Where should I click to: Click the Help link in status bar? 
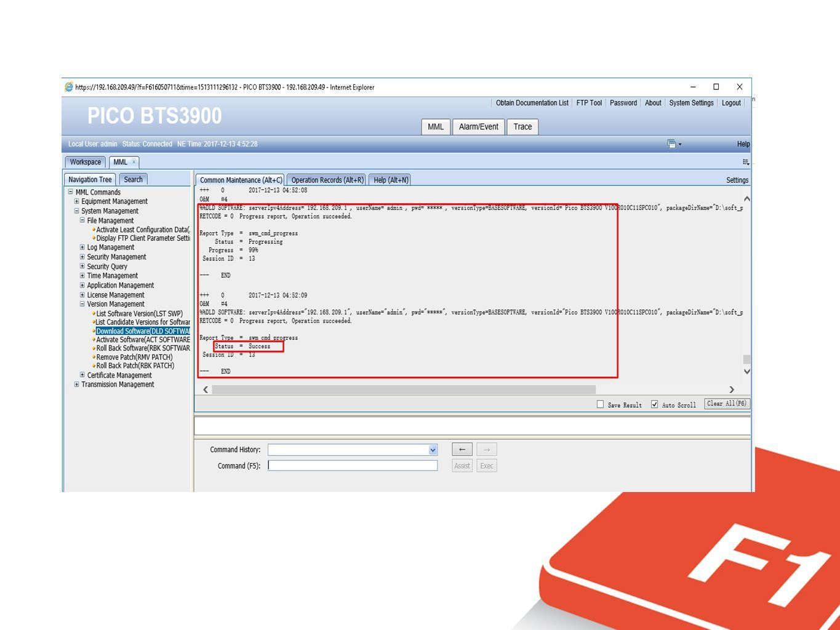click(743, 144)
